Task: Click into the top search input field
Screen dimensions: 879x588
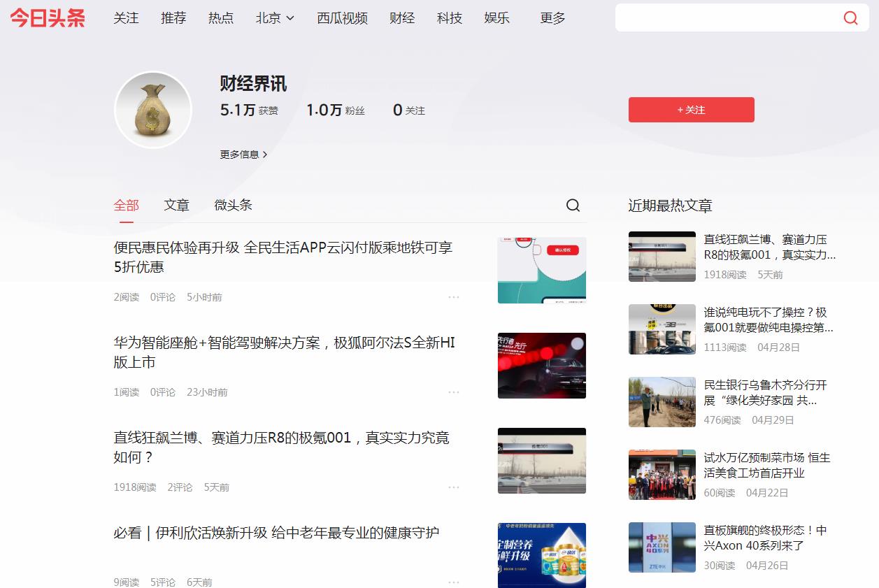Action: point(727,18)
